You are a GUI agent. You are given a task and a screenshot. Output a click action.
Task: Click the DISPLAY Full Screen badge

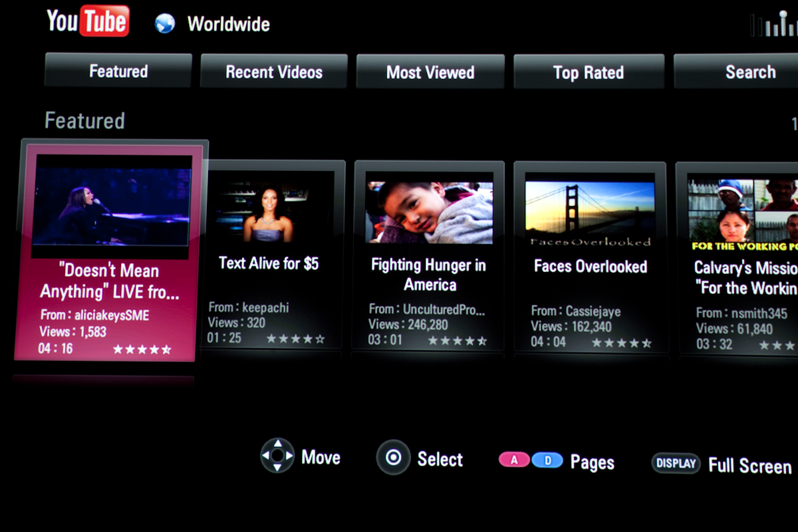[676, 464]
